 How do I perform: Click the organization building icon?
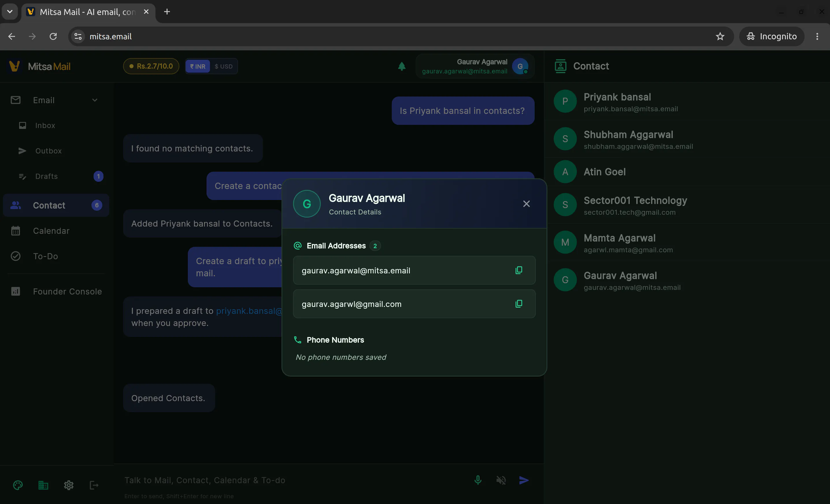(x=43, y=485)
